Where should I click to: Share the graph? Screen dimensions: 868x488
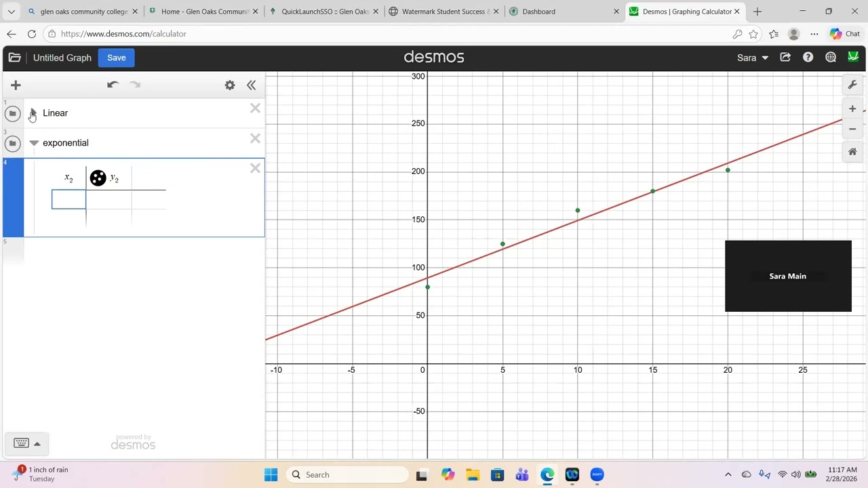(785, 58)
